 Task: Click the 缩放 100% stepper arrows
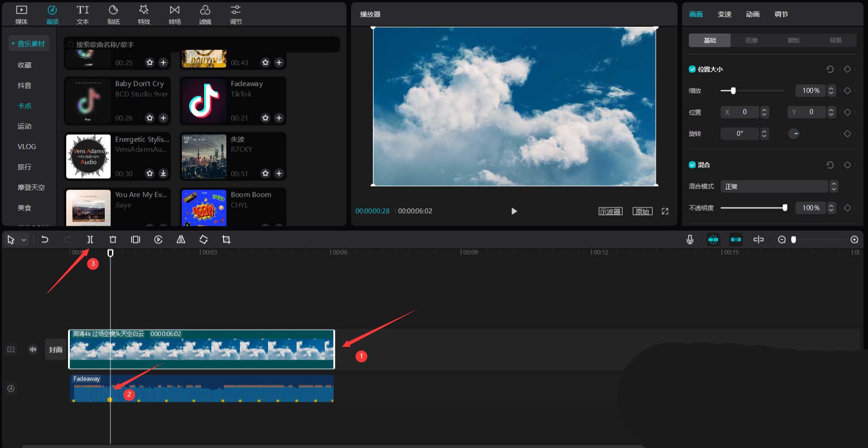tap(831, 91)
